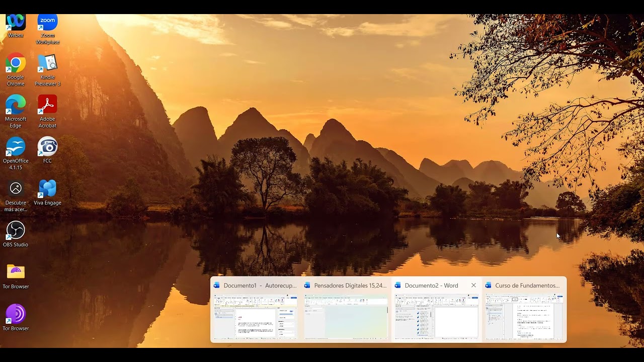Viewport: 644px width, 362px height.
Task: Launch Zoom Workplace from desktop
Action: 47,28
